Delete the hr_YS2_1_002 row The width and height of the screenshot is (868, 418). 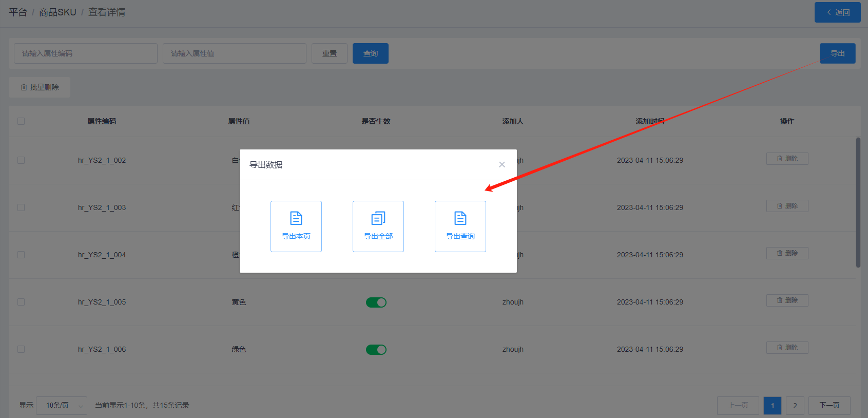pyautogui.click(x=787, y=159)
